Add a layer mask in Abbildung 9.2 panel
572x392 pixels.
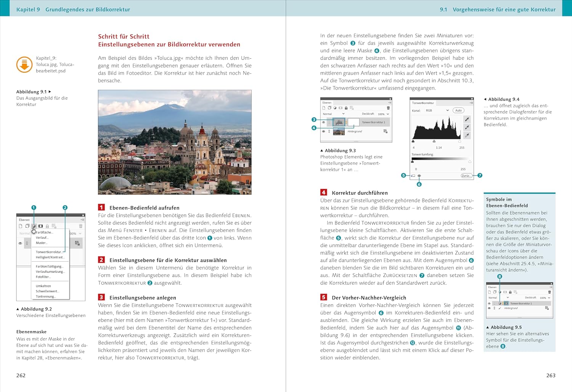(x=40, y=226)
